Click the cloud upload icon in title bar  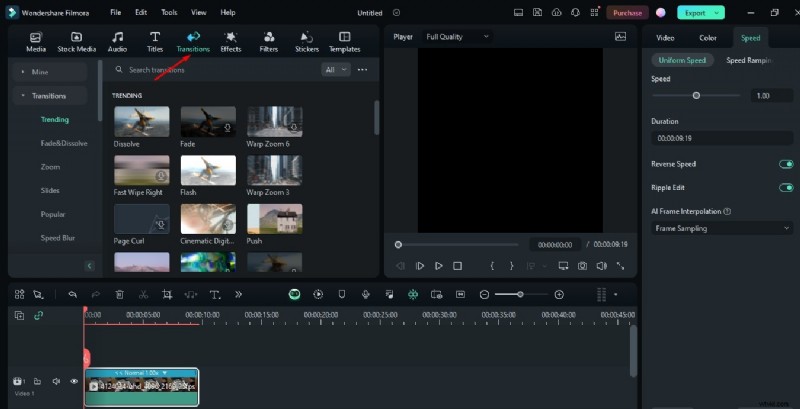coord(557,13)
